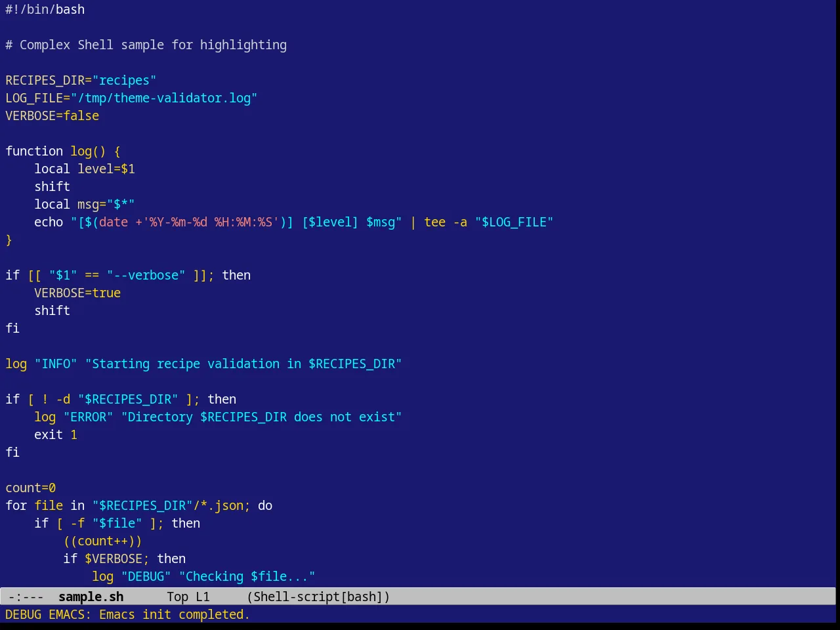Place cursor on RECIPES_DIR="recipes" assignment
Viewport: 840px width, 630px height.
pos(81,80)
